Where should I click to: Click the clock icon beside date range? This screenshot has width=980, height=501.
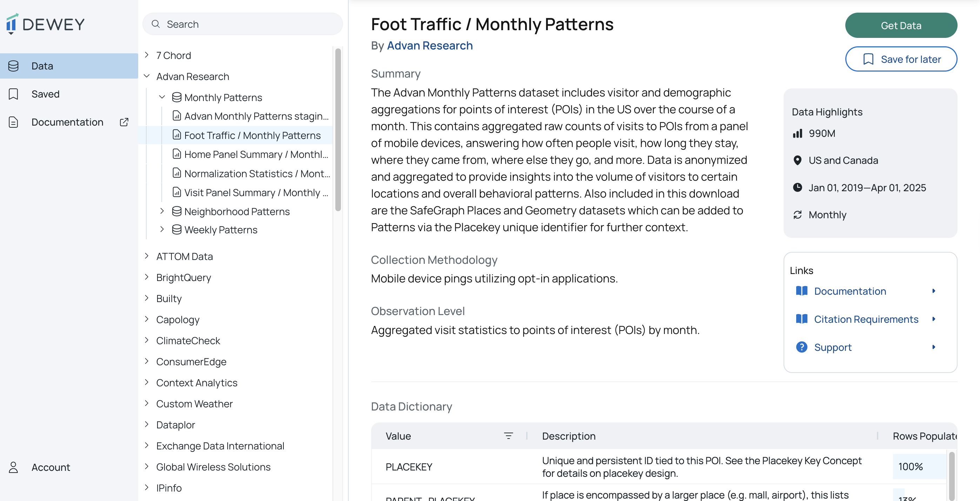797,188
